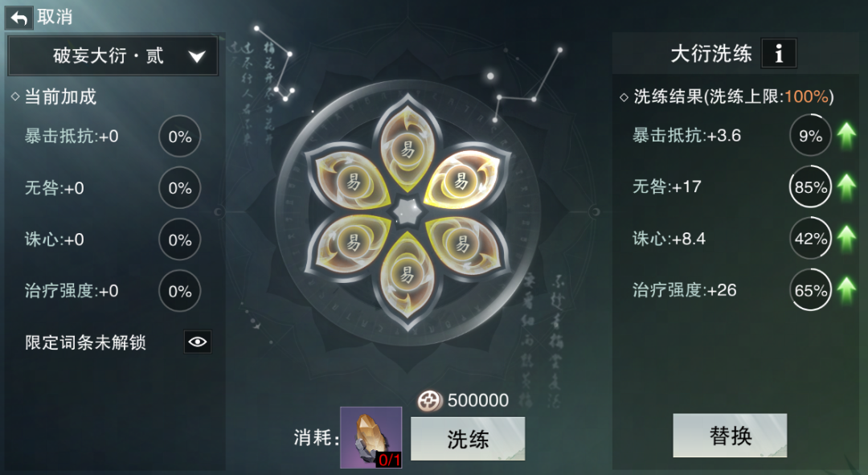Click the dropdown arrow next to 破妄大衍·贰
Viewport: 868px width, 475px height.
click(x=197, y=56)
